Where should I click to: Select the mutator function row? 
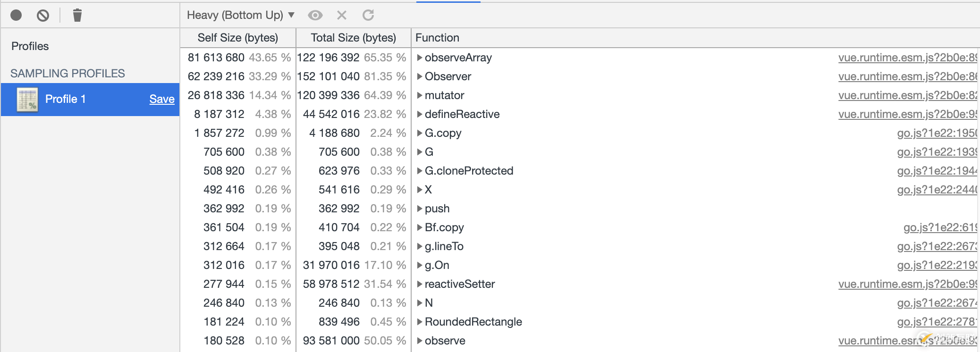pos(444,95)
